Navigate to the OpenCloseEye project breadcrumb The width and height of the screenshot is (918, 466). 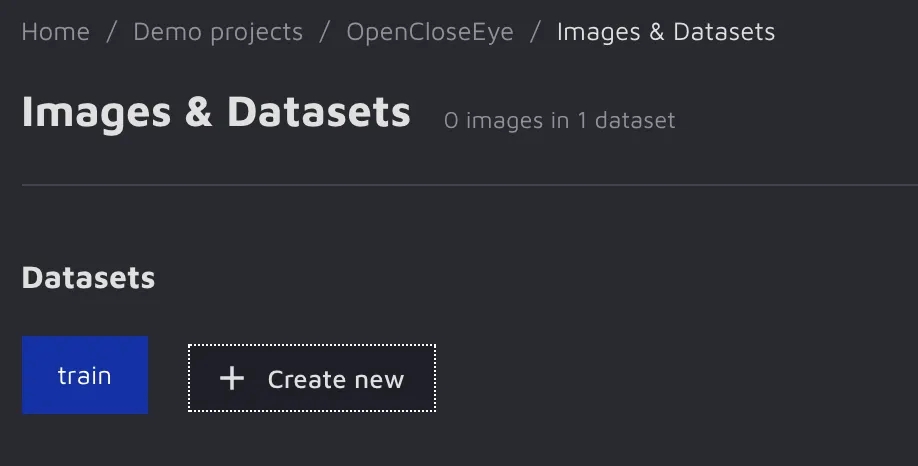(430, 32)
